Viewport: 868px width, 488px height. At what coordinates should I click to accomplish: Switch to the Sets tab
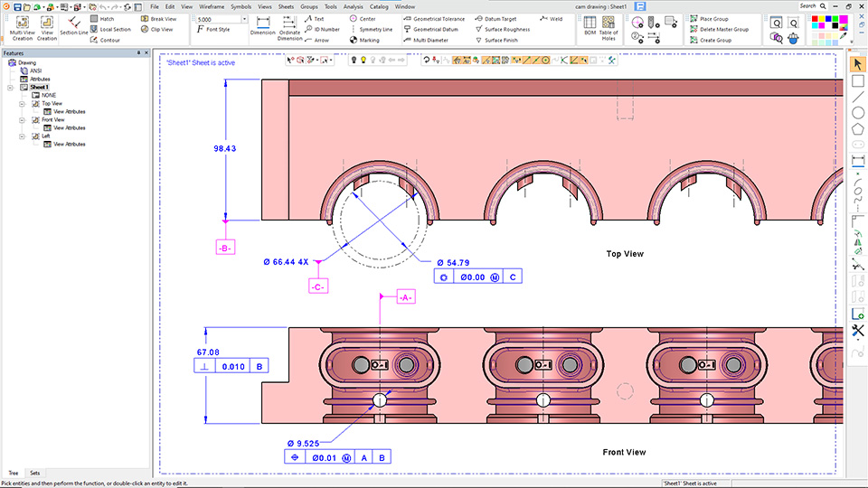(x=35, y=473)
